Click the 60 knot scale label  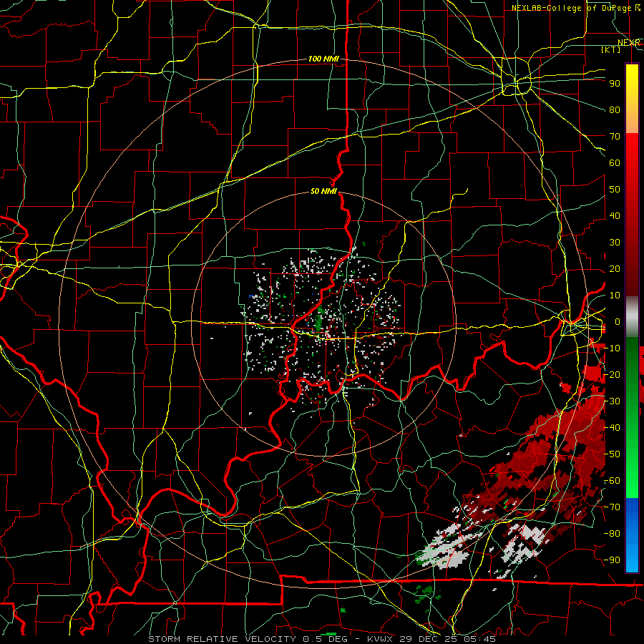(615, 162)
